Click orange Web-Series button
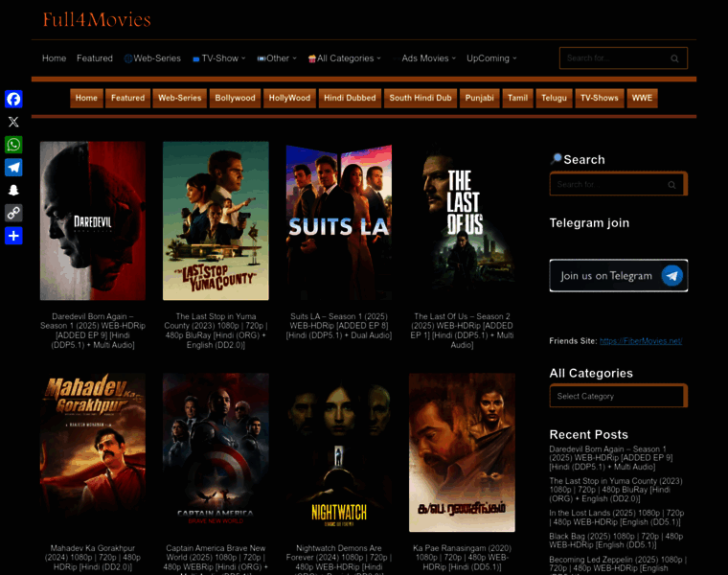Image resolution: width=728 pixels, height=575 pixels. tap(180, 98)
